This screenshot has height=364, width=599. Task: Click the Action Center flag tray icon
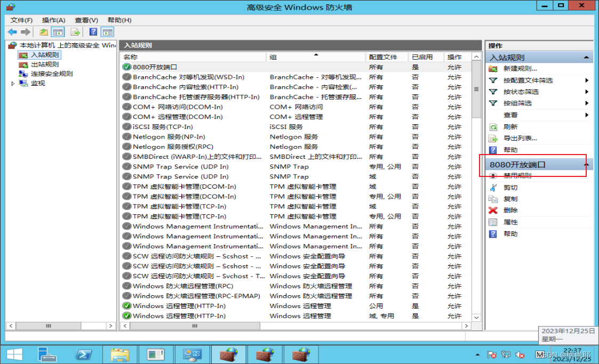492,355
